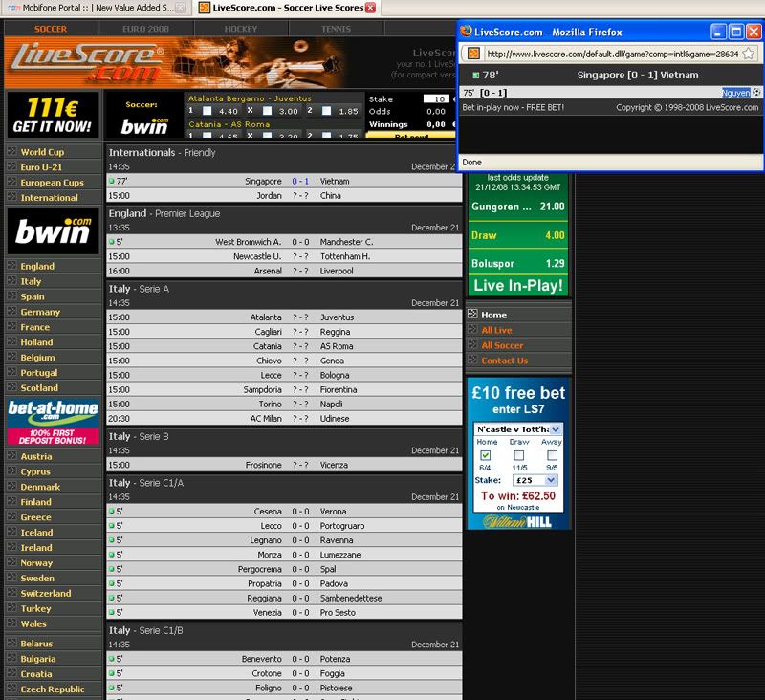This screenshot has width=765, height=700.
Task: Click the icon beside Home in right menu
Action: point(472,315)
